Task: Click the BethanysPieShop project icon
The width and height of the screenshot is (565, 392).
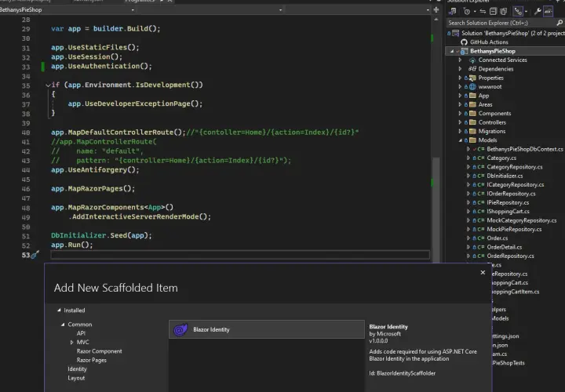Action: 465,51
